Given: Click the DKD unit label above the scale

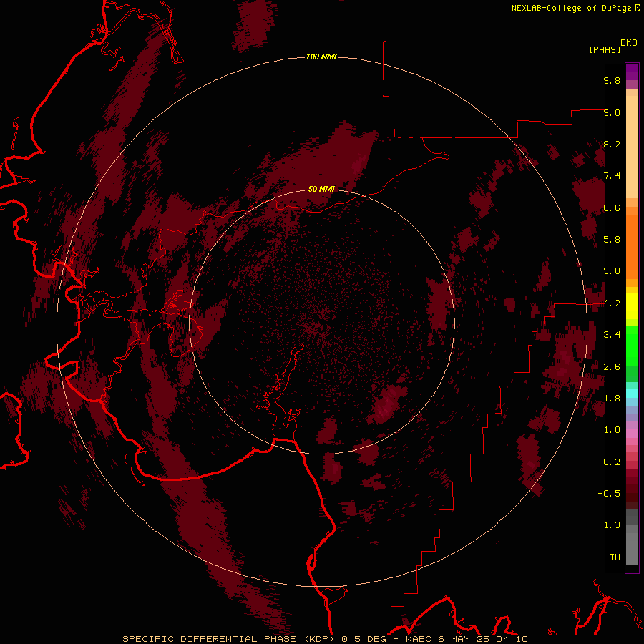Looking at the screenshot, I should click(x=629, y=43).
